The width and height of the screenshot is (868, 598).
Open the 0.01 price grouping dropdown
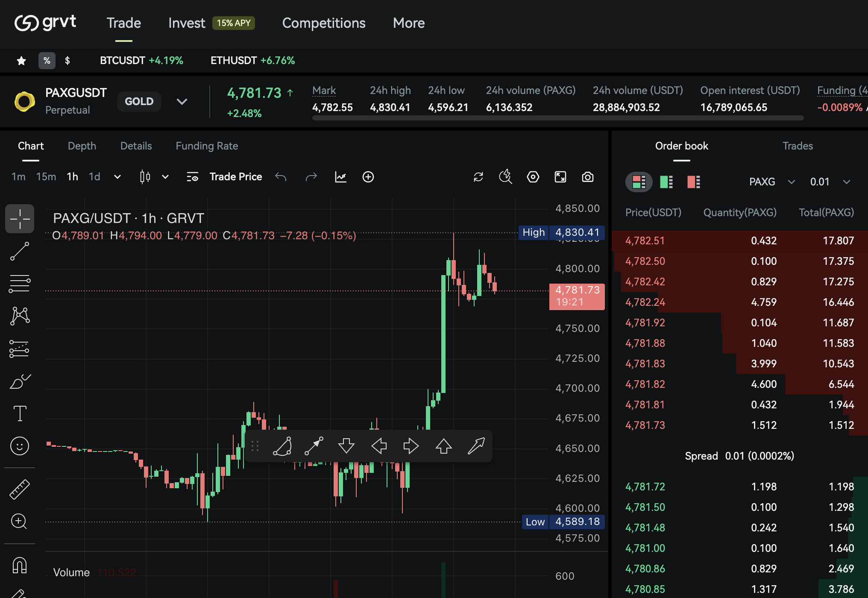pos(830,182)
